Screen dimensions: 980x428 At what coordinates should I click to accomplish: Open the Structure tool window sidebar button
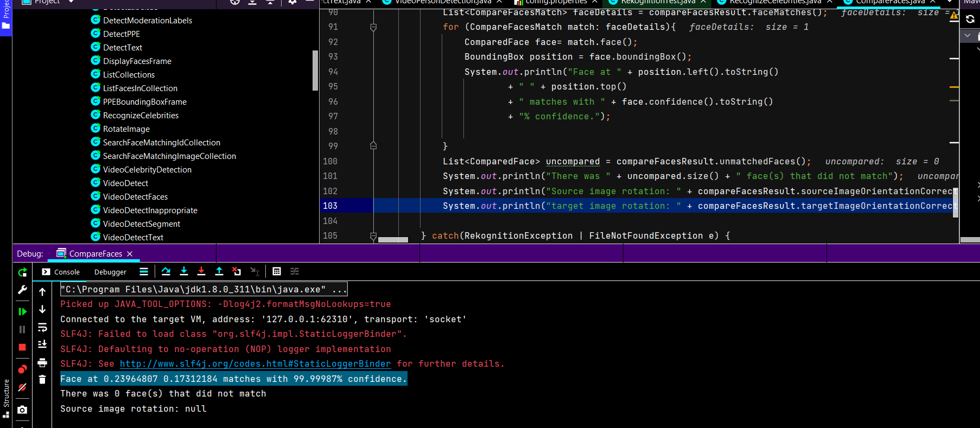[x=6, y=399]
